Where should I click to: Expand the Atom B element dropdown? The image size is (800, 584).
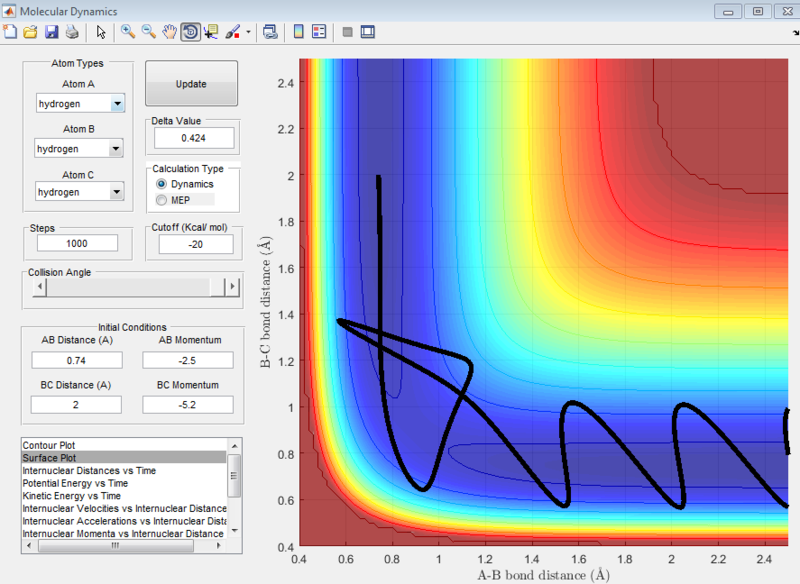[x=117, y=149]
